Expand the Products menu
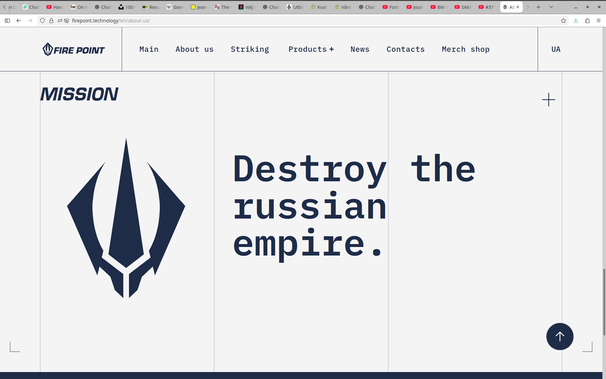 (311, 49)
